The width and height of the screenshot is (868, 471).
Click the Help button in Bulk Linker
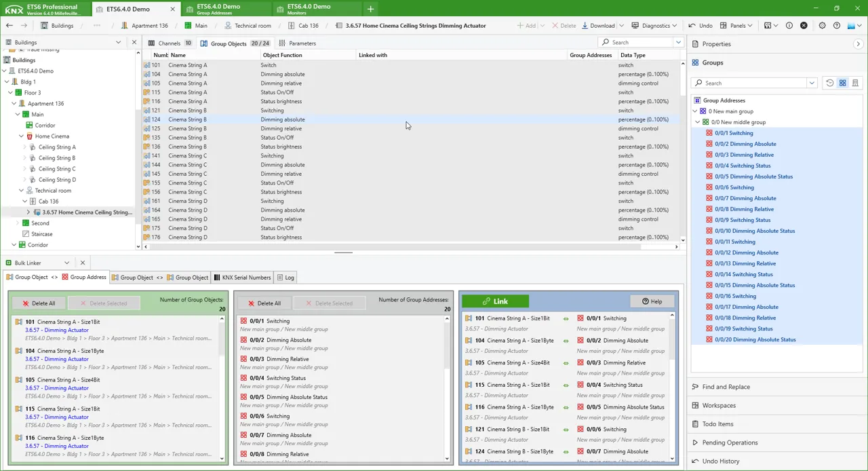pos(652,301)
